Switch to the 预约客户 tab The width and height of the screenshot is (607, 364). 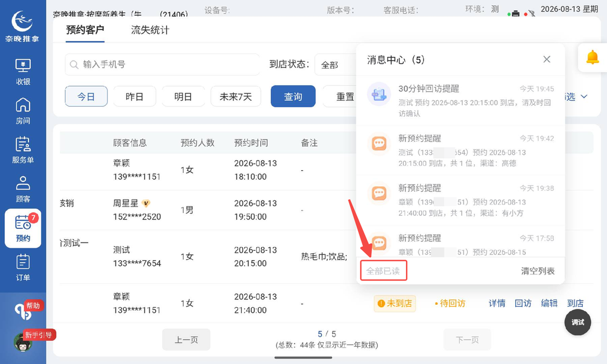pyautogui.click(x=85, y=30)
